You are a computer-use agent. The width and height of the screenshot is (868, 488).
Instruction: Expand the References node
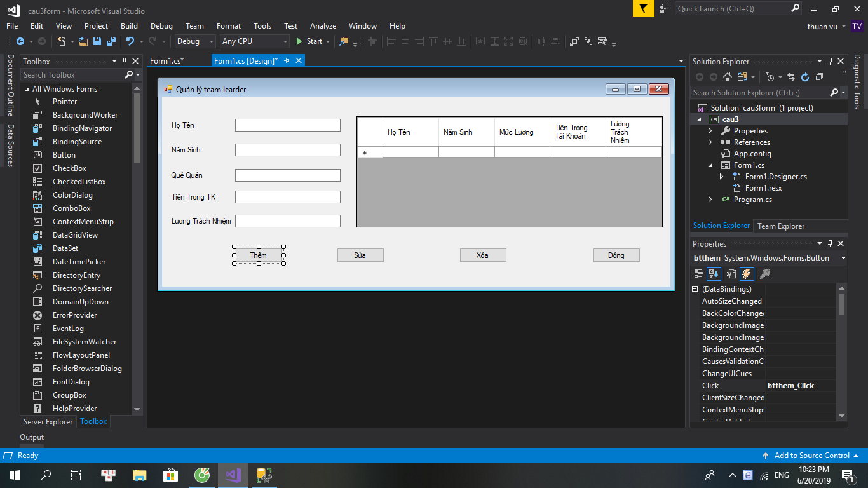710,142
